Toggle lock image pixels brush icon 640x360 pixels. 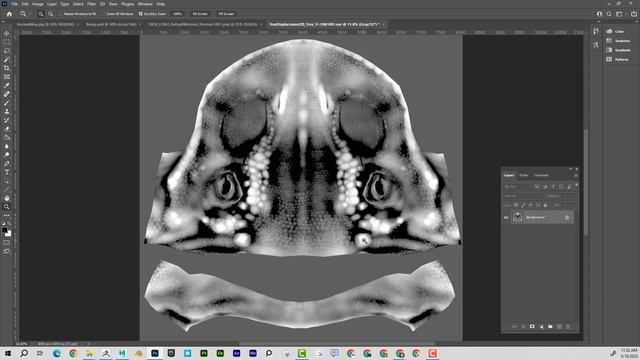click(523, 205)
